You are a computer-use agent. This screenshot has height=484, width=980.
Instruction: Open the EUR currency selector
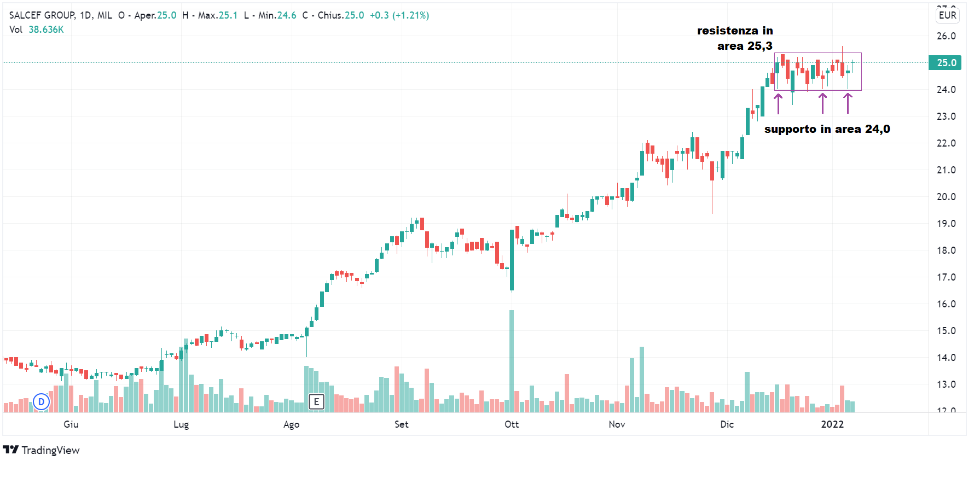947,15
